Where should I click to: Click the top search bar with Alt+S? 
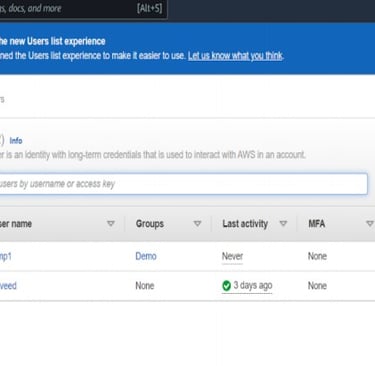click(83, 8)
